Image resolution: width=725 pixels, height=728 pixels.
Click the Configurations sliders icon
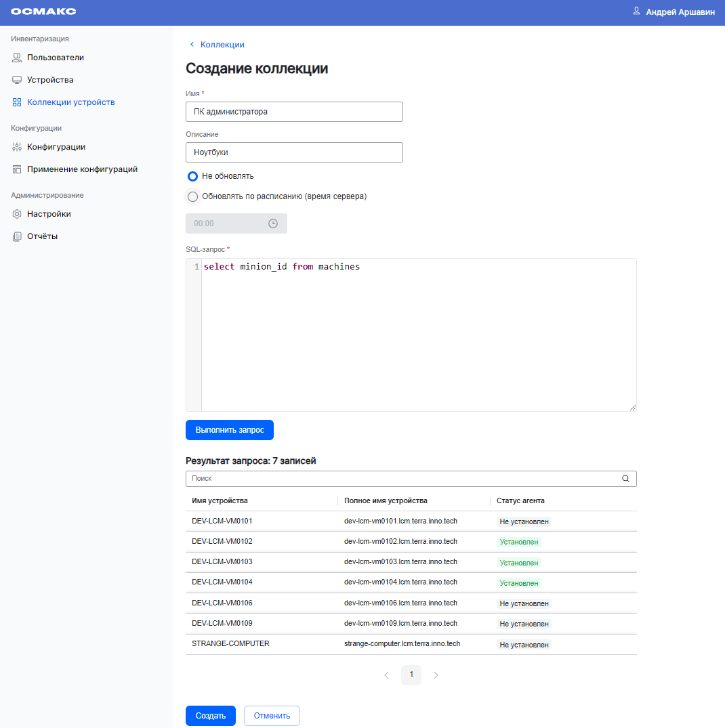coord(17,147)
